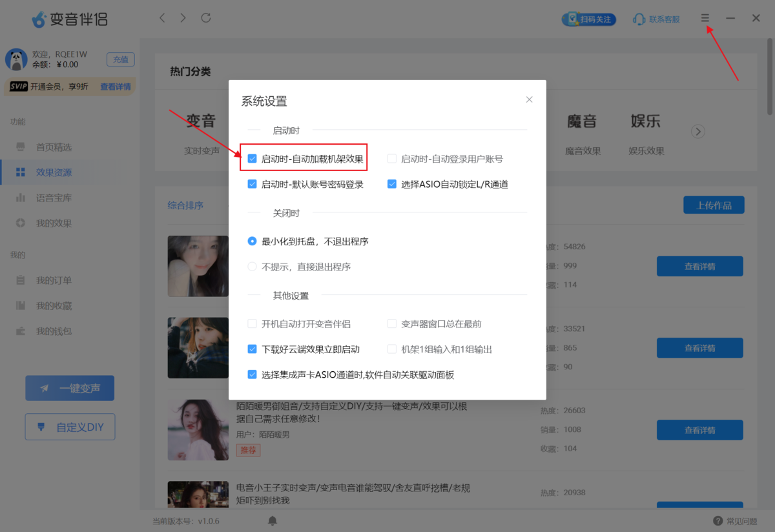Viewport: 775px width, 532px height.
Task: Go back with the left arrow icon
Action: pos(162,18)
